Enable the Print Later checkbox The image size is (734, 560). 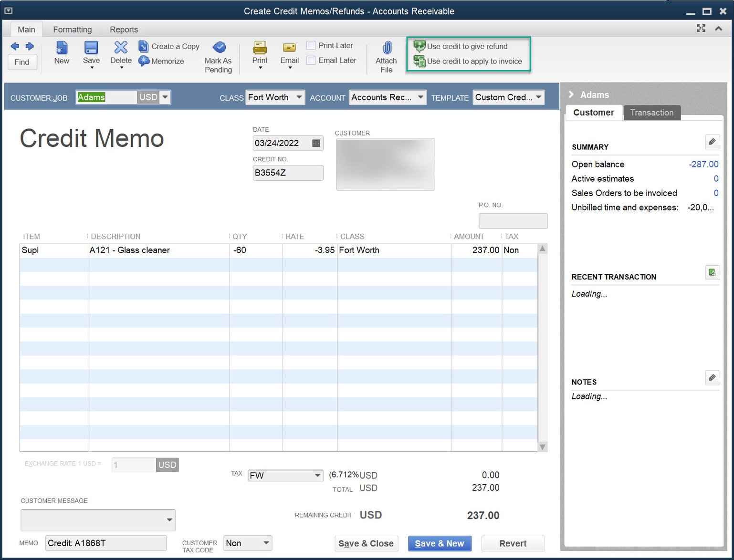pos(311,45)
